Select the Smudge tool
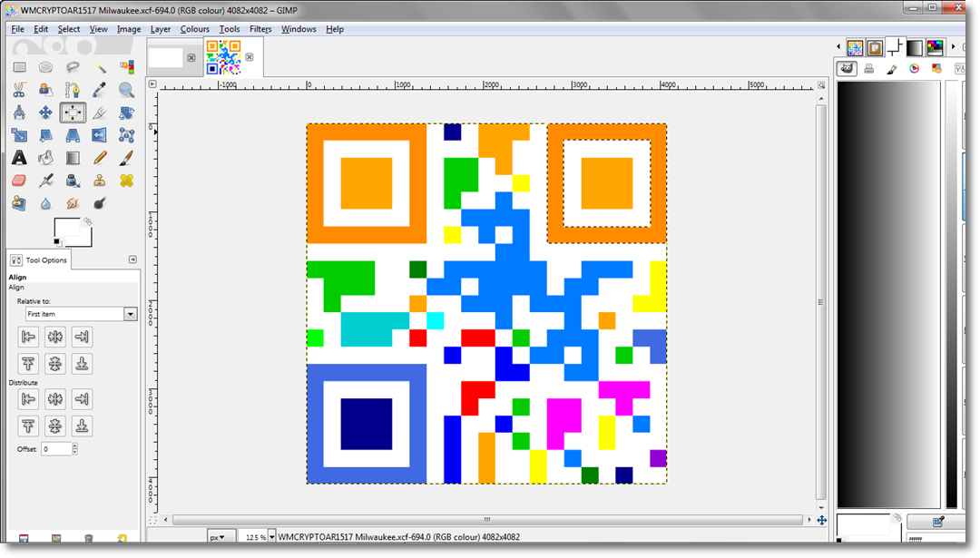 (x=73, y=203)
